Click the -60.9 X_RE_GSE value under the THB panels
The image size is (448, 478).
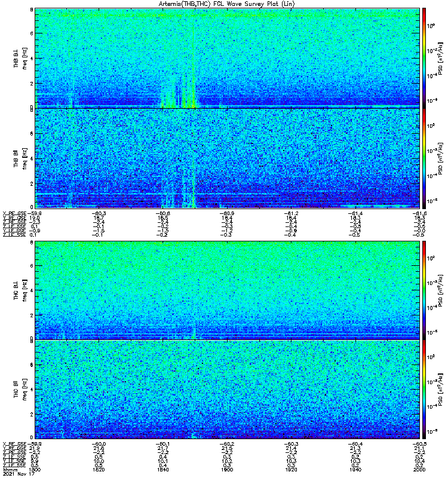pyautogui.click(x=227, y=213)
